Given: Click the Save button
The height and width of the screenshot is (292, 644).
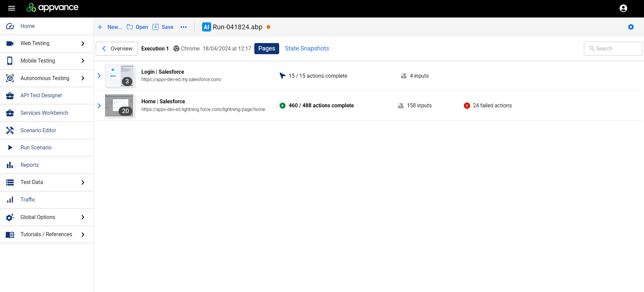Looking at the screenshot, I should (x=163, y=27).
